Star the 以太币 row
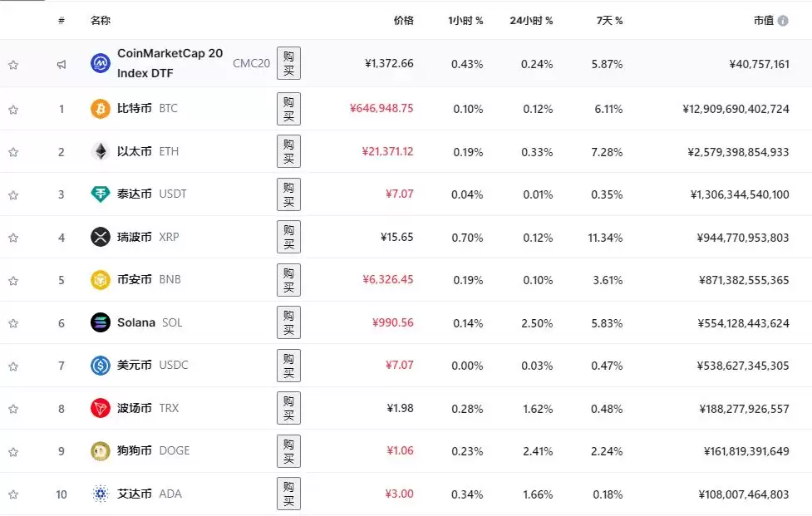 [13, 151]
